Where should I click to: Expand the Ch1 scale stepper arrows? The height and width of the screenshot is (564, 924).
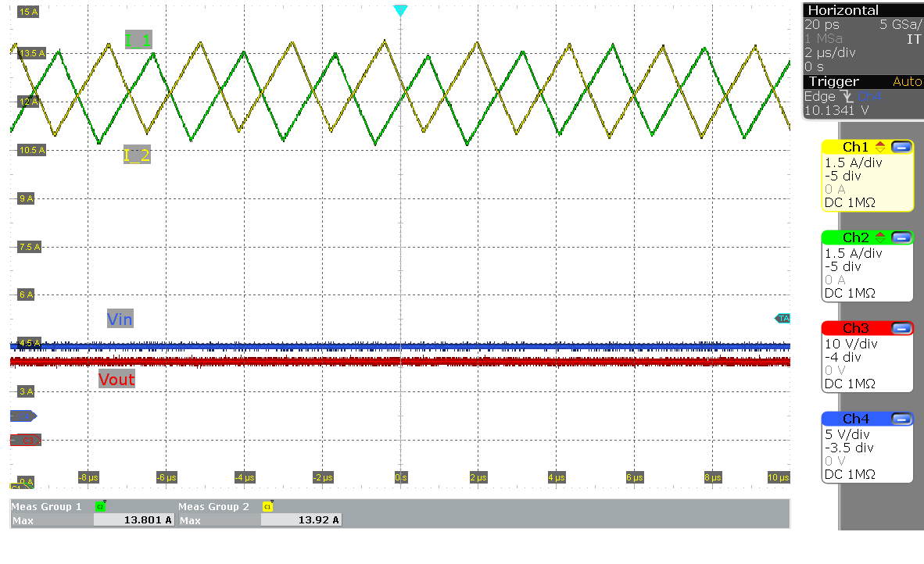tap(880, 147)
